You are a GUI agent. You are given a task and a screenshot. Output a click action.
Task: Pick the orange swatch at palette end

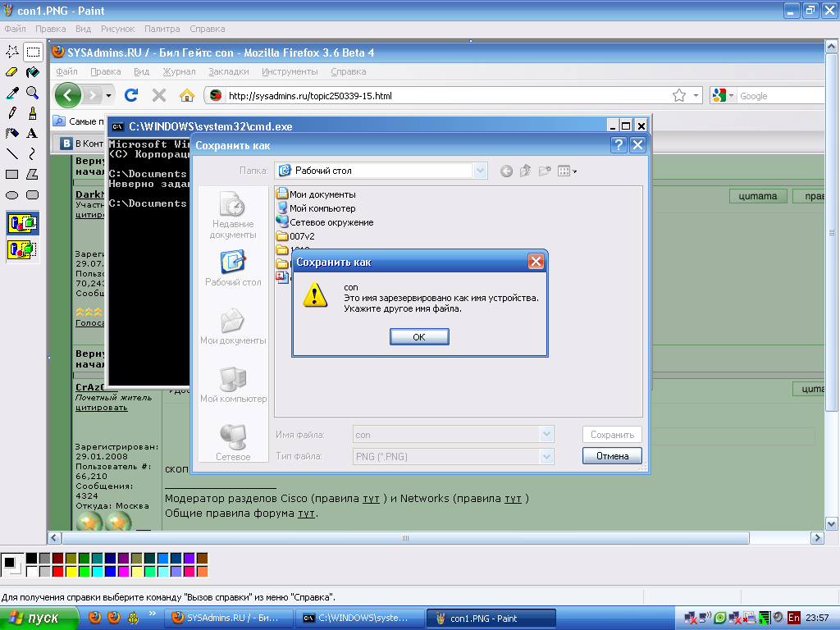pos(202,572)
